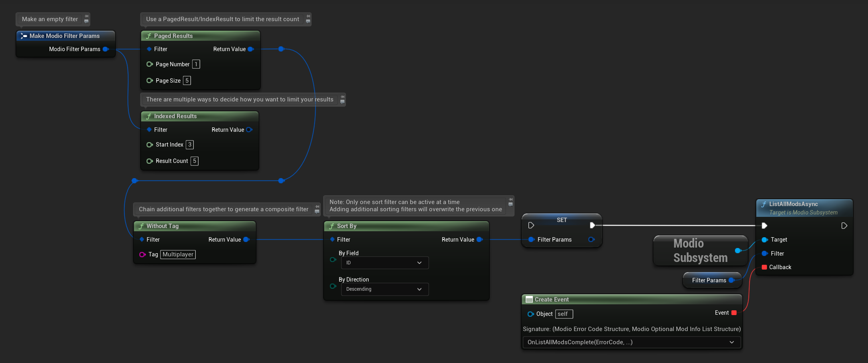Click 'Use a PagedResult/IndexResult' comment text
Image resolution: width=868 pixels, height=363 pixels.
(222, 19)
